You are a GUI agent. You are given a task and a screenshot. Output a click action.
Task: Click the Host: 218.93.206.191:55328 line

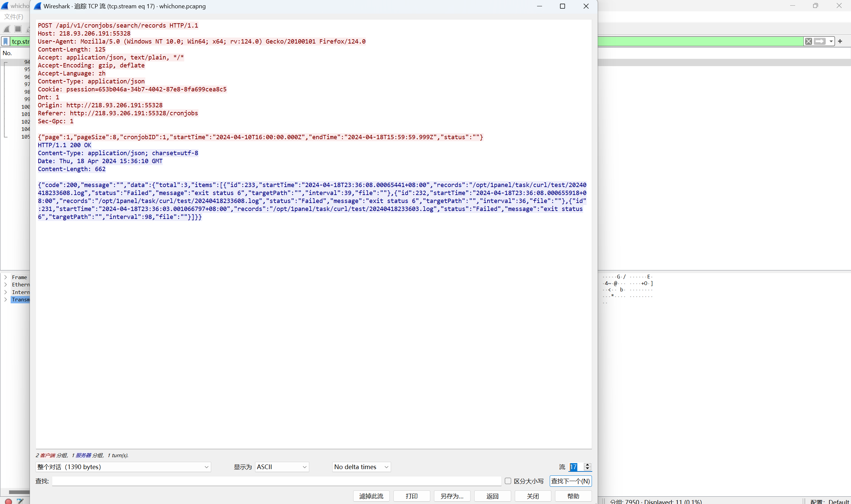(84, 33)
